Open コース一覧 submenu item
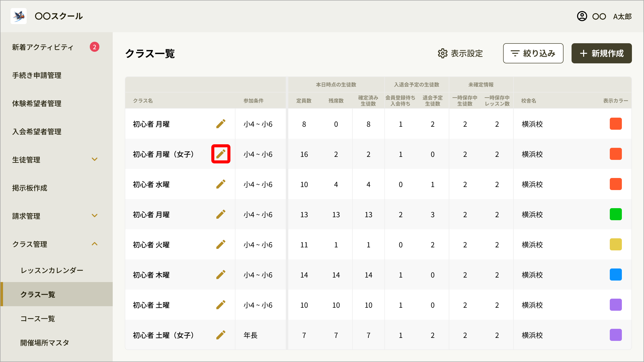 point(38,319)
